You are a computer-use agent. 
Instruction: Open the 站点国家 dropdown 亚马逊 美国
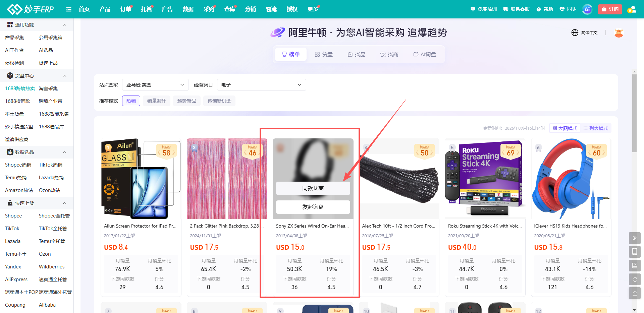155,85
